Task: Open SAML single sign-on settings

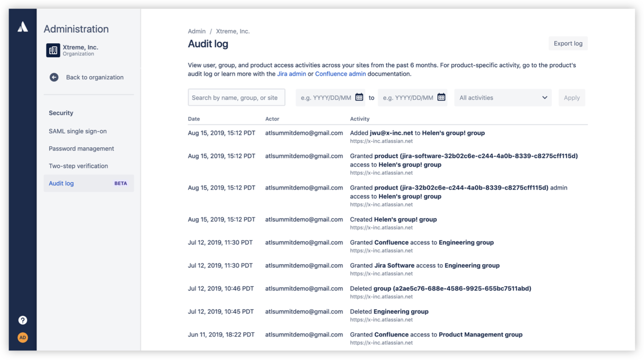Action: 78,131
